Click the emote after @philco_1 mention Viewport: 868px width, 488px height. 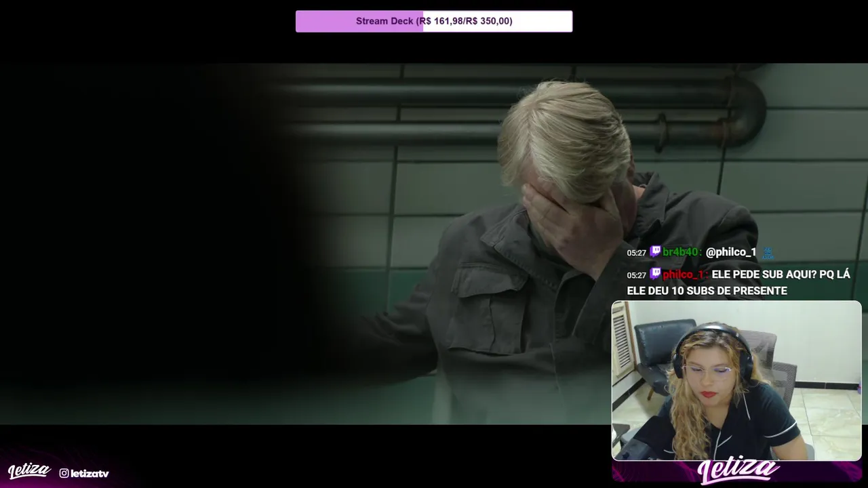[768, 252]
